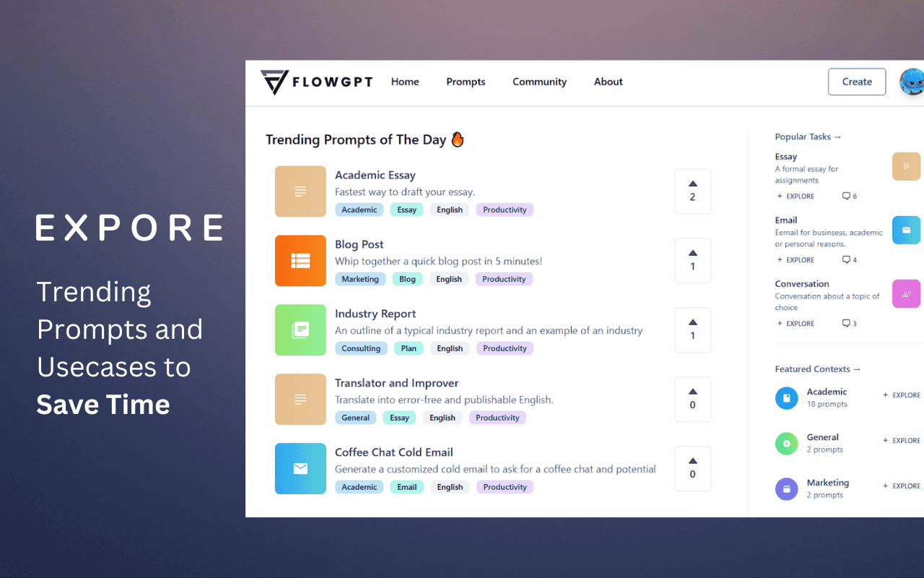This screenshot has height=578, width=924.
Task: Open Coffee Chat Cold Email title
Action: [x=394, y=452]
